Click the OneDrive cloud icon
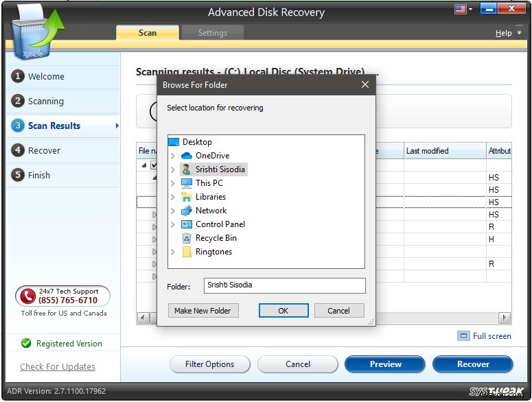Image resolution: width=532 pixels, height=402 pixels. [187, 156]
